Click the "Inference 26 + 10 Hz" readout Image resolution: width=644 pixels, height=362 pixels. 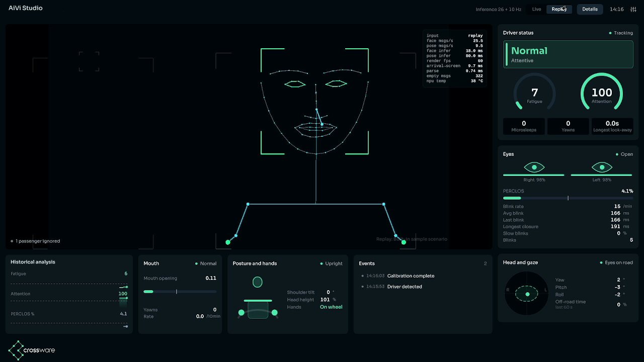pyautogui.click(x=499, y=10)
